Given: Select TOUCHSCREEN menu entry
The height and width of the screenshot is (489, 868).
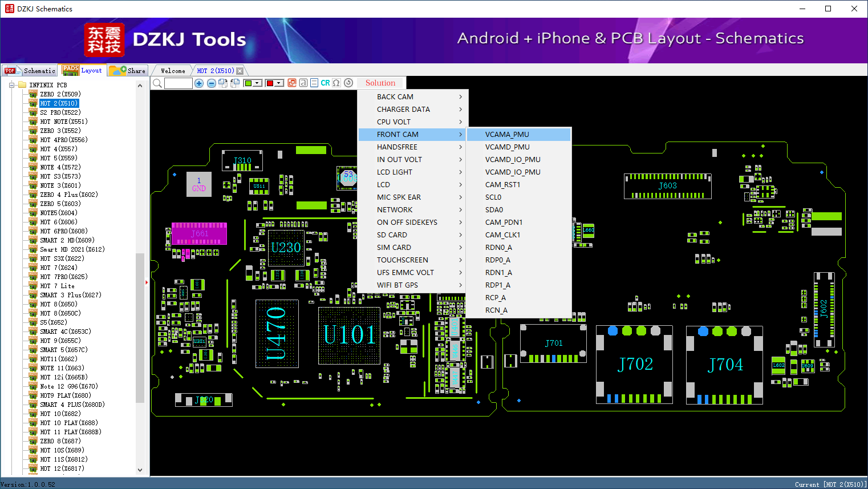Looking at the screenshot, I should [413, 260].
